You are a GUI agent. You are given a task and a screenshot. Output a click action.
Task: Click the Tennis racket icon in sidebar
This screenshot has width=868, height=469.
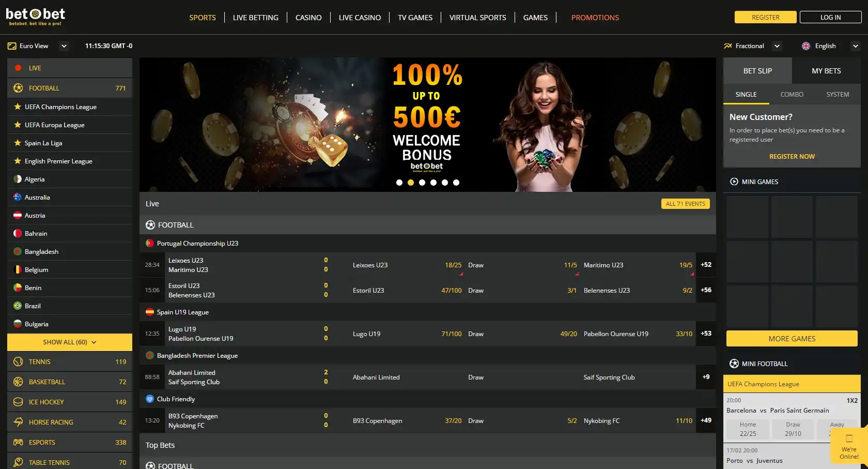point(18,361)
